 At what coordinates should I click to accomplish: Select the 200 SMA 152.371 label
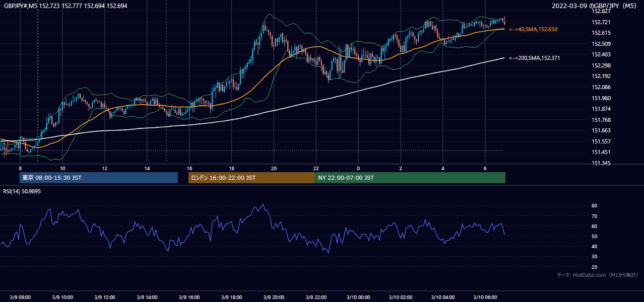[x=534, y=58]
